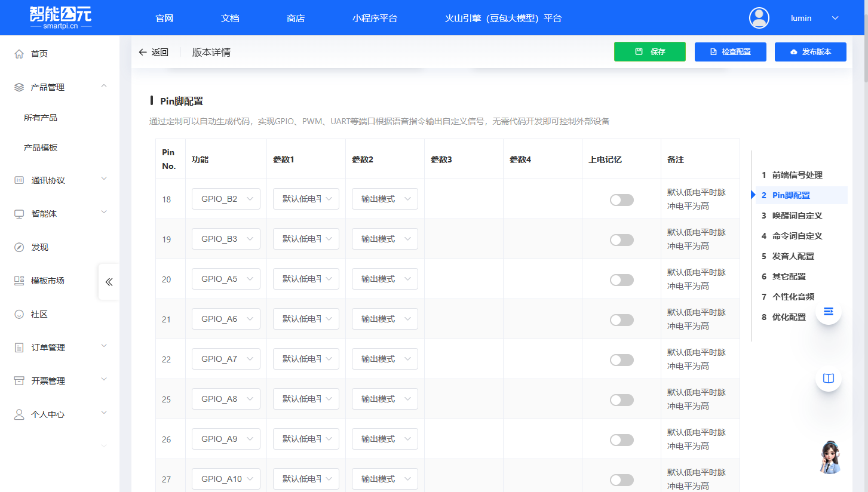This screenshot has height=492, width=868.
Task: Select 小程序平台 from the top menu
Action: coord(375,18)
